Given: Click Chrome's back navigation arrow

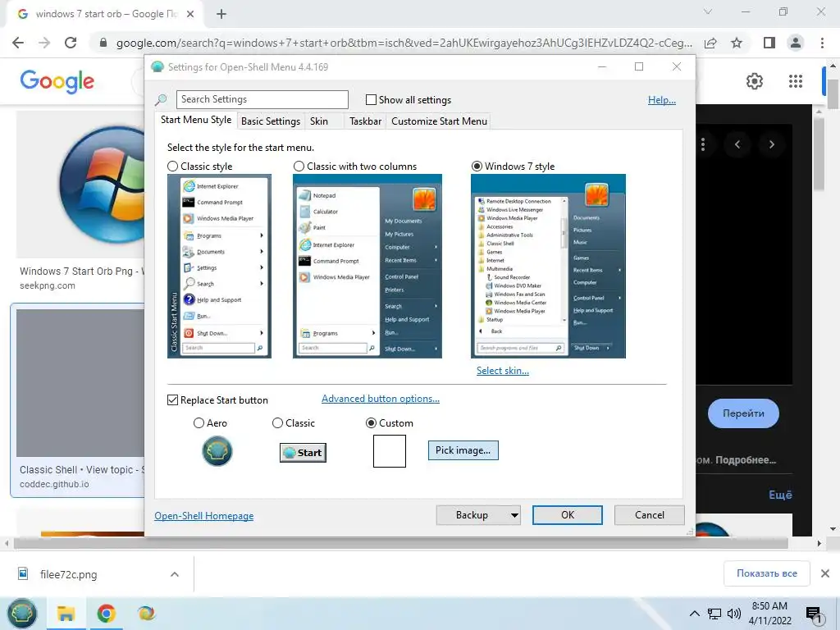Looking at the screenshot, I should 18,43.
